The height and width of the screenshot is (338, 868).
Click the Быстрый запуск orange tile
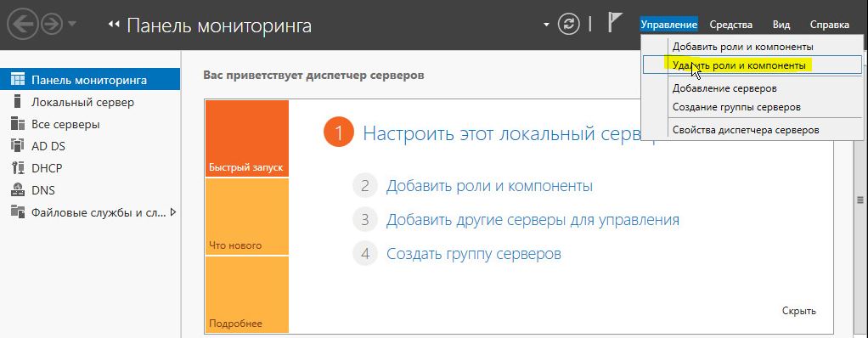(247, 138)
